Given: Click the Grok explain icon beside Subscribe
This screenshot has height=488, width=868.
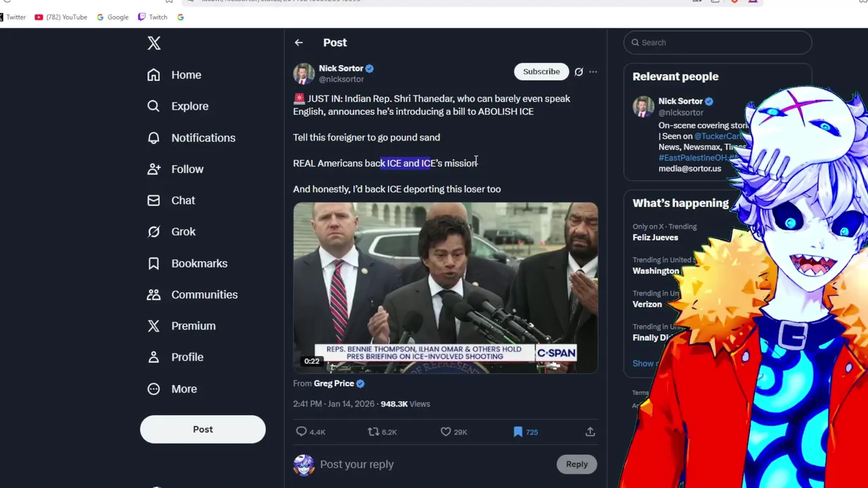Looking at the screenshot, I should [578, 72].
